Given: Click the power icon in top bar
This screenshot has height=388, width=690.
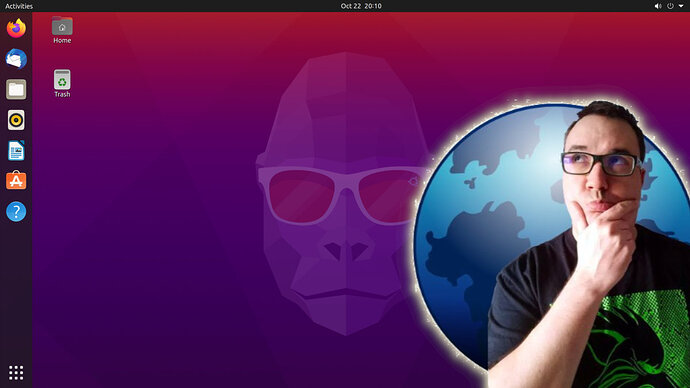Looking at the screenshot, I should pyautogui.click(x=670, y=6).
